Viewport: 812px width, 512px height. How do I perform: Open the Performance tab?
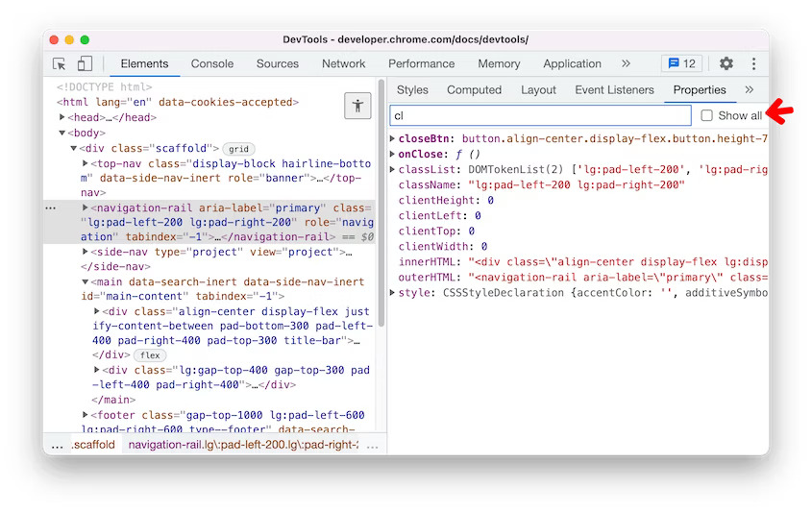(x=422, y=63)
